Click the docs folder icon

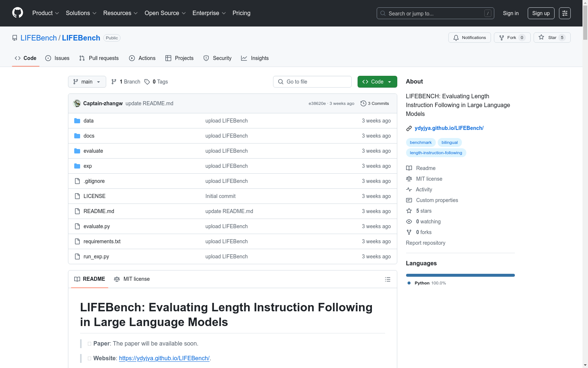point(77,136)
